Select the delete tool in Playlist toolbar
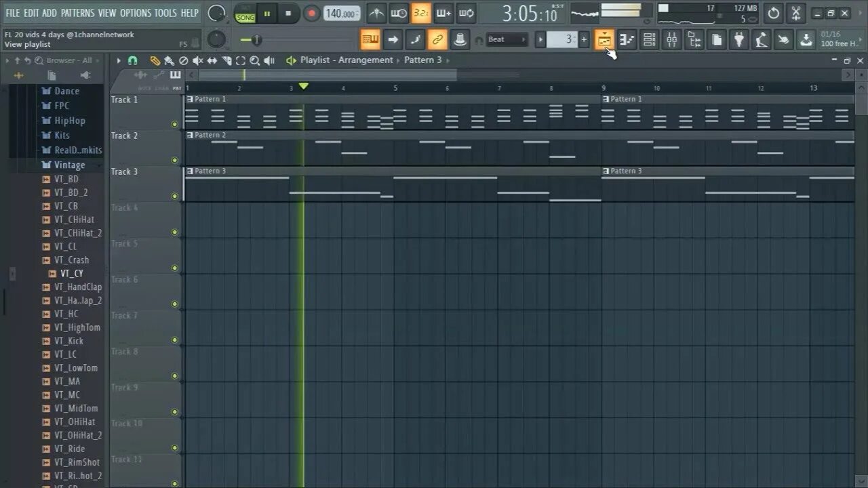 click(x=183, y=60)
